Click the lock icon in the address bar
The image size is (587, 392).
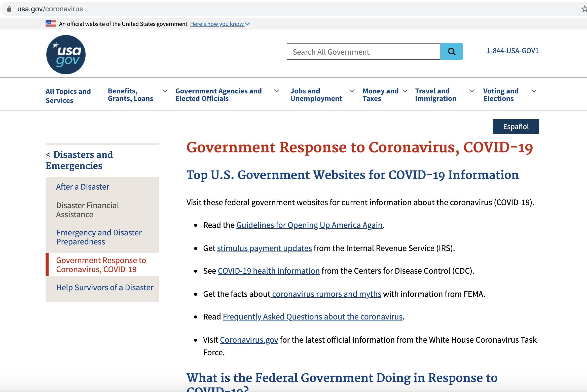9,9
